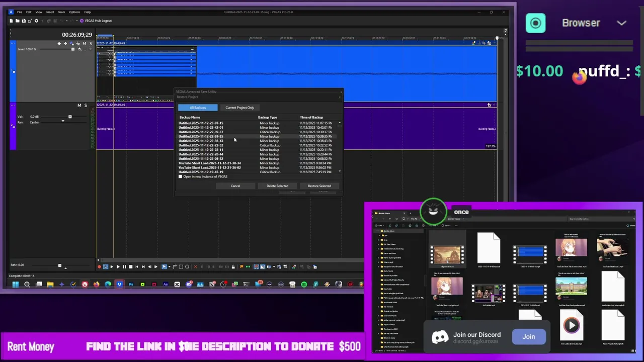
Task: Open the Edit tool dropdown arrow
Action: click(x=170, y=266)
